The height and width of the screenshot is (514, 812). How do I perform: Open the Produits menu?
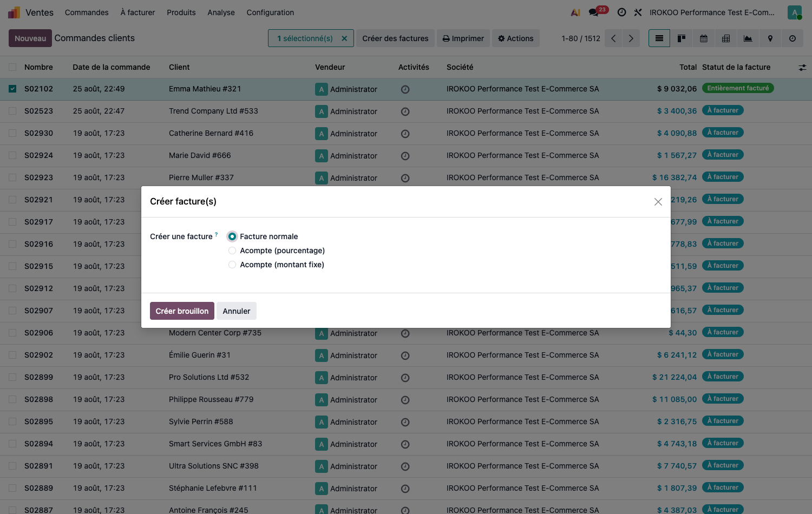tap(181, 12)
